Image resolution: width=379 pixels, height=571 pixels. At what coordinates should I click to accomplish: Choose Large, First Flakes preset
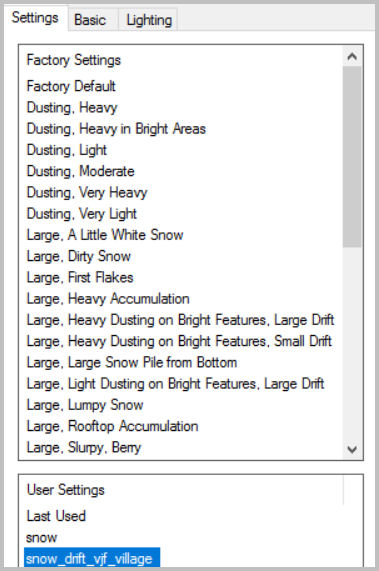point(80,277)
